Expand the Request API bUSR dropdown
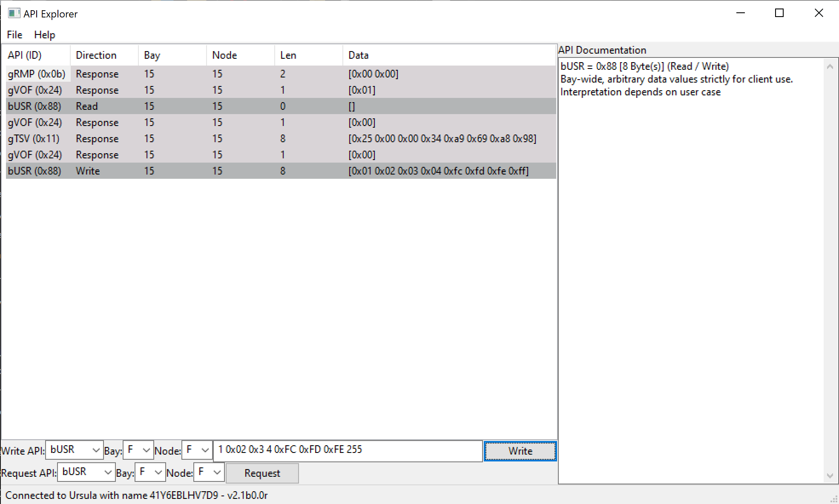839x504 pixels. 108,472
